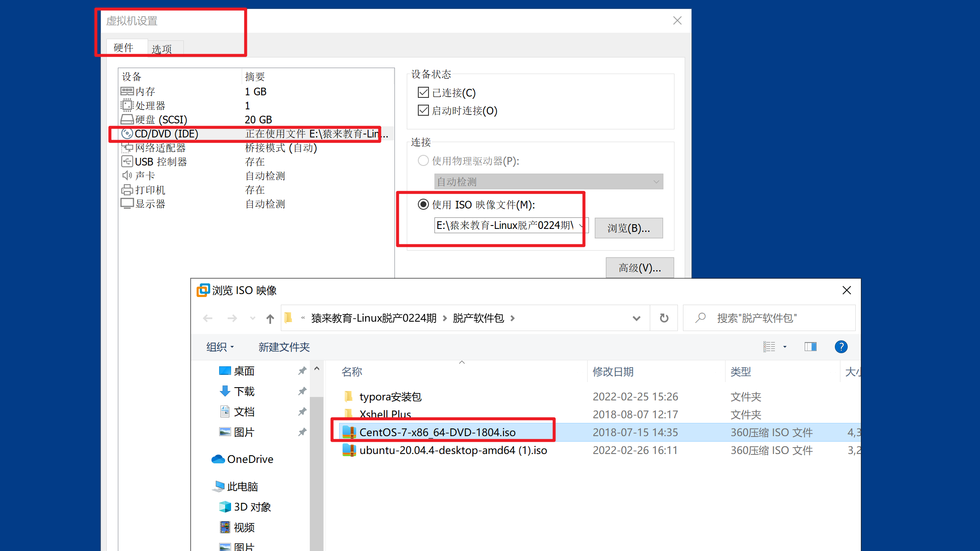Expand the ISO path combo box arrow
The width and height of the screenshot is (980, 551).
(583, 225)
